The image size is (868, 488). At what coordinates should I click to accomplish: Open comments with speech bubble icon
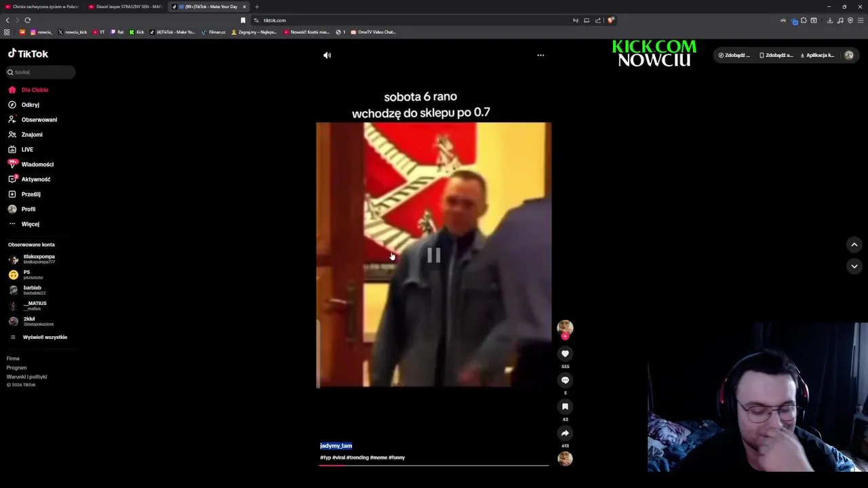(x=565, y=380)
